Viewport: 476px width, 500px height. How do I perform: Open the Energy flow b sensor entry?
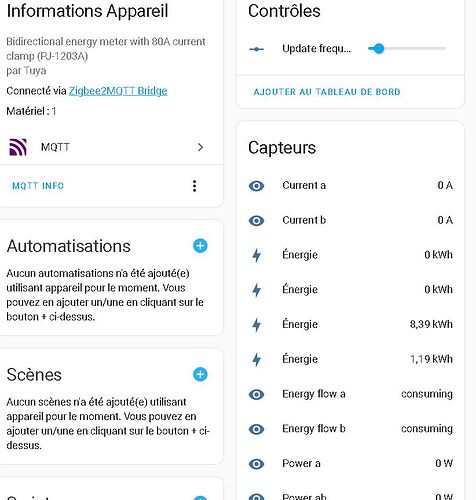[x=350, y=429]
